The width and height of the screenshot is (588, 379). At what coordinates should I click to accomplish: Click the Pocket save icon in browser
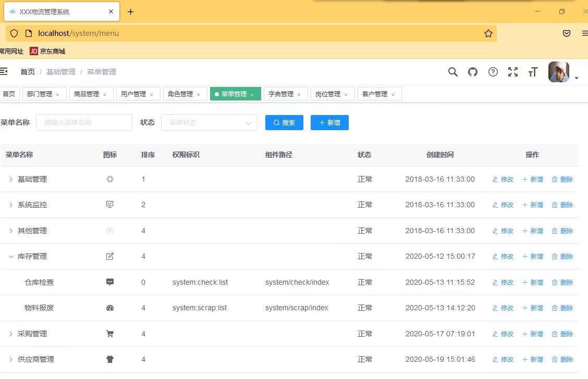click(x=567, y=33)
